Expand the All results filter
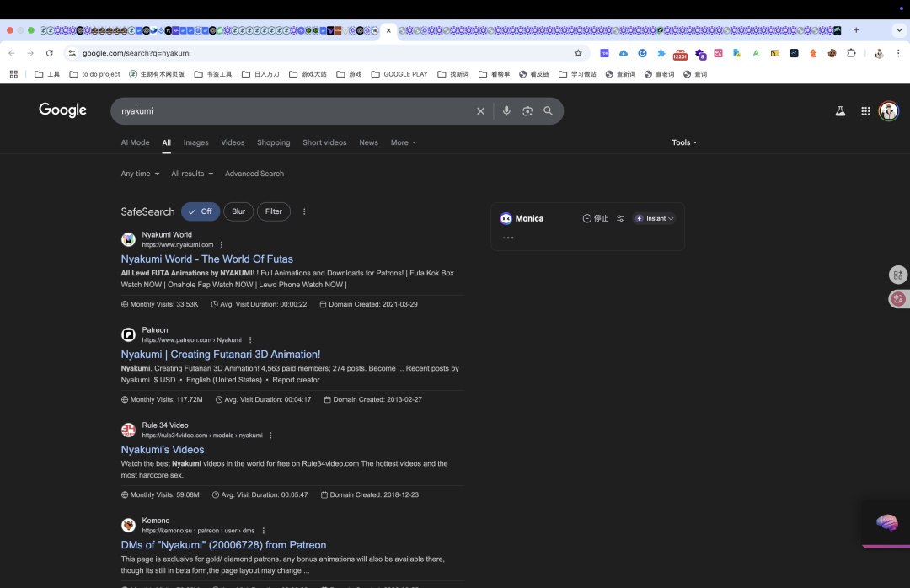Screen dimensions: 910x588 [x=192, y=174]
